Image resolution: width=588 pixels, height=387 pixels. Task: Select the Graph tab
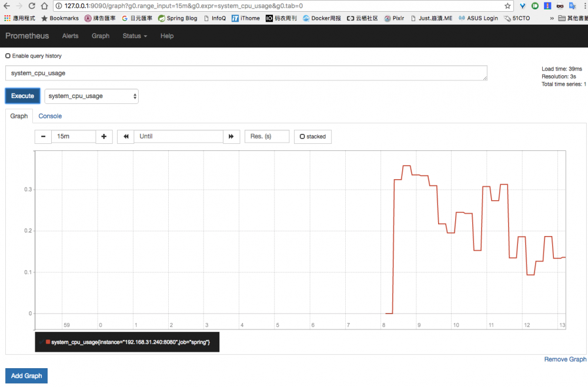19,116
